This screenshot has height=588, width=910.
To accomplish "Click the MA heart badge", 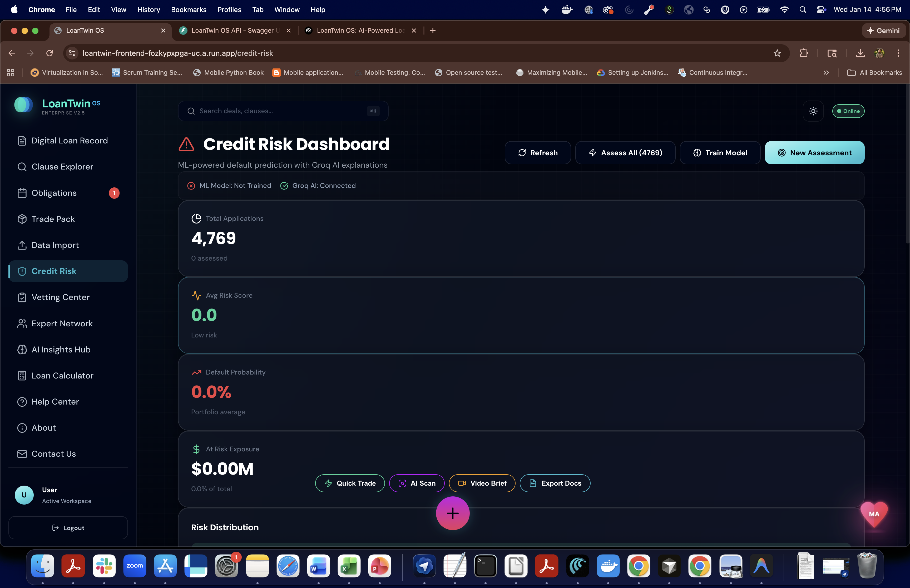I will [x=874, y=514].
